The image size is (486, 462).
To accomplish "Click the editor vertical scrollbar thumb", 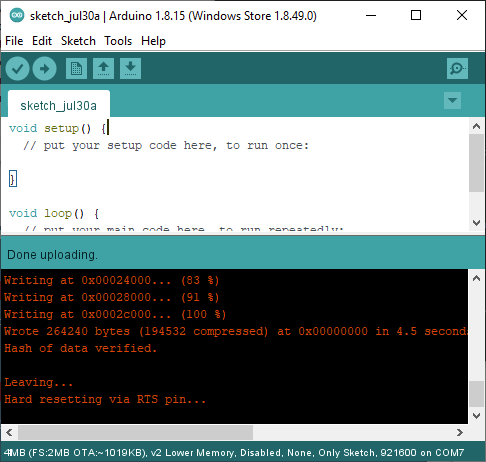I will [476, 163].
